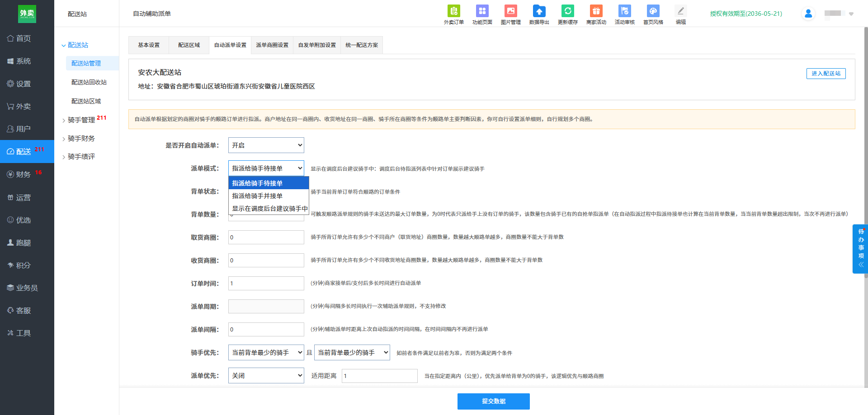Open the 是否开启自动派单 dropdown
The image size is (868, 415).
coord(266,145)
